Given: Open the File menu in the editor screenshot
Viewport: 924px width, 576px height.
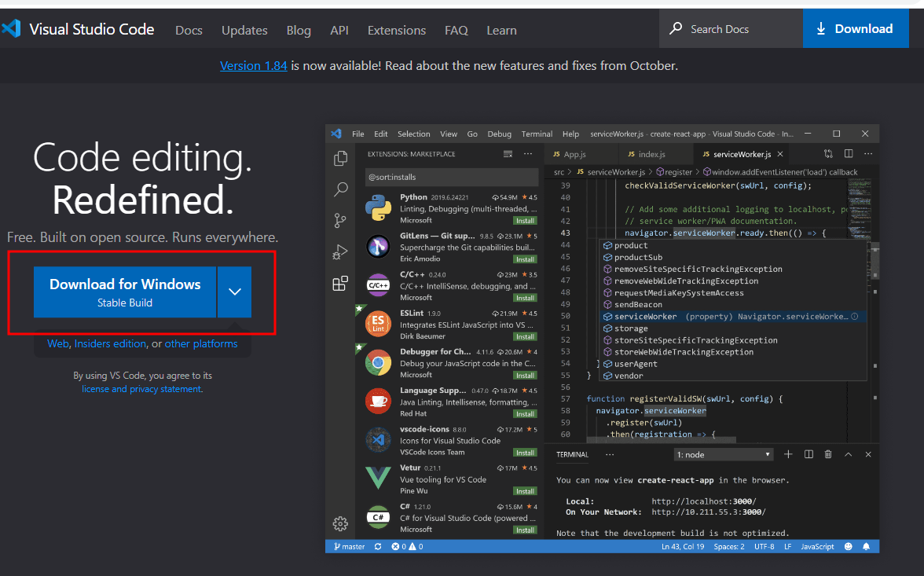Looking at the screenshot, I should tap(357, 134).
